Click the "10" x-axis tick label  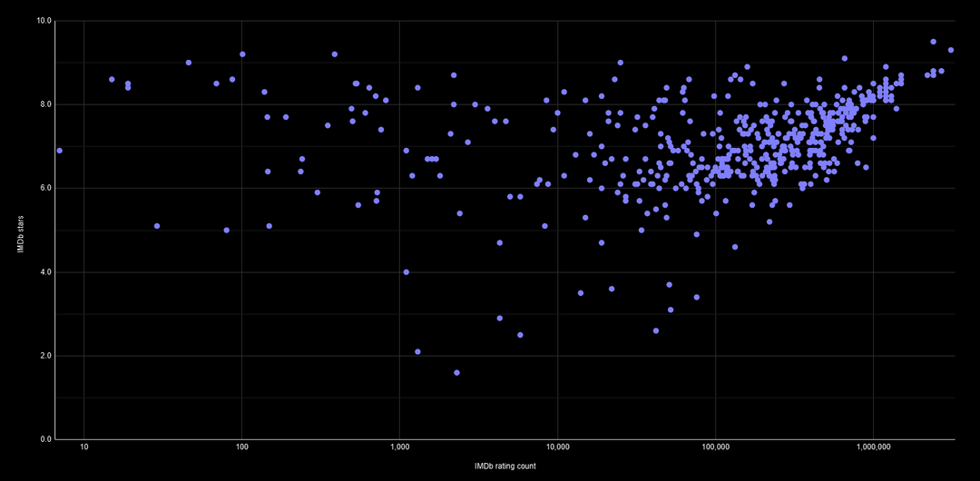(83, 447)
